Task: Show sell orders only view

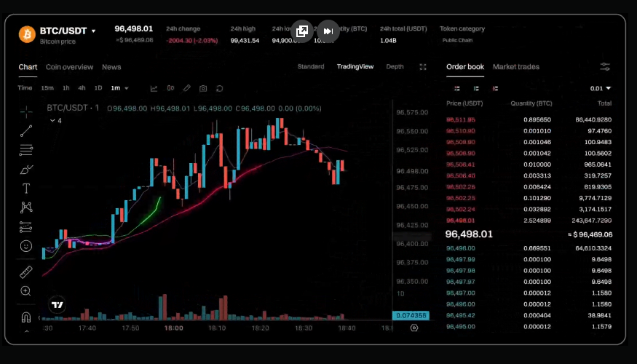Action: click(495, 88)
